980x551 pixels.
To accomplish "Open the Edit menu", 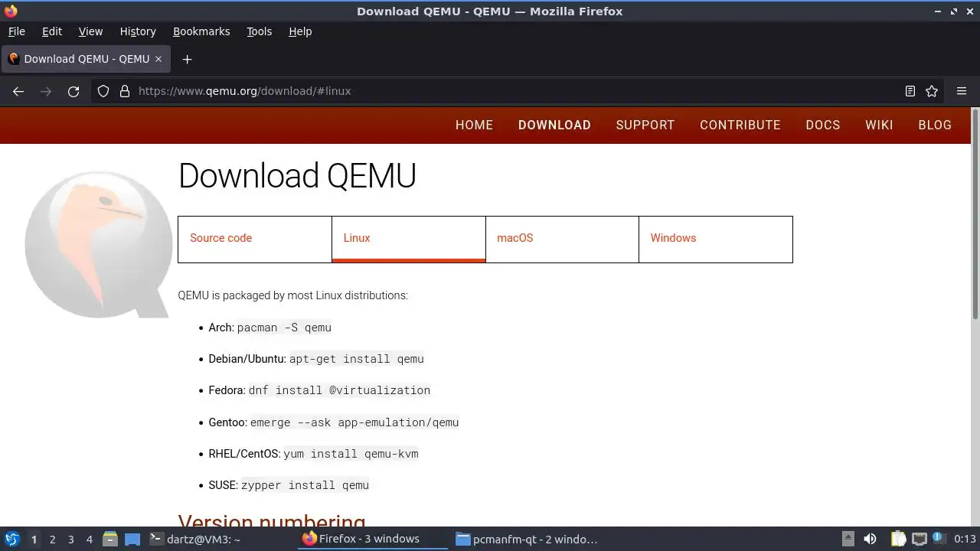I will click(x=52, y=31).
